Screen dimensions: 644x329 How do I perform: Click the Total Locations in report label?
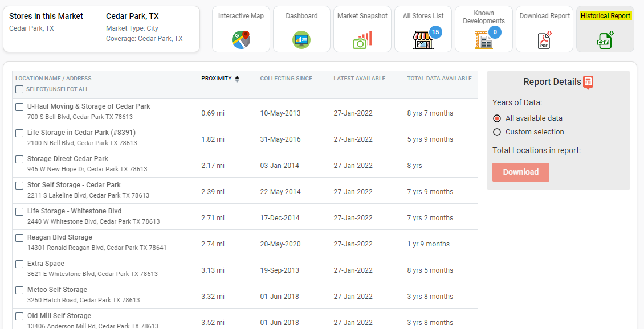tap(537, 150)
